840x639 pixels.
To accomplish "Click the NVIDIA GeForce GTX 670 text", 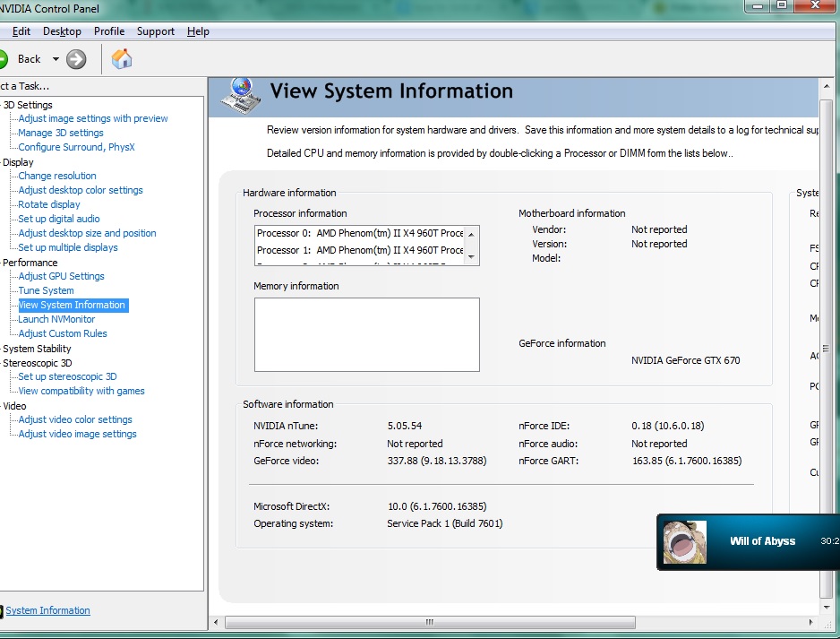I will point(685,361).
